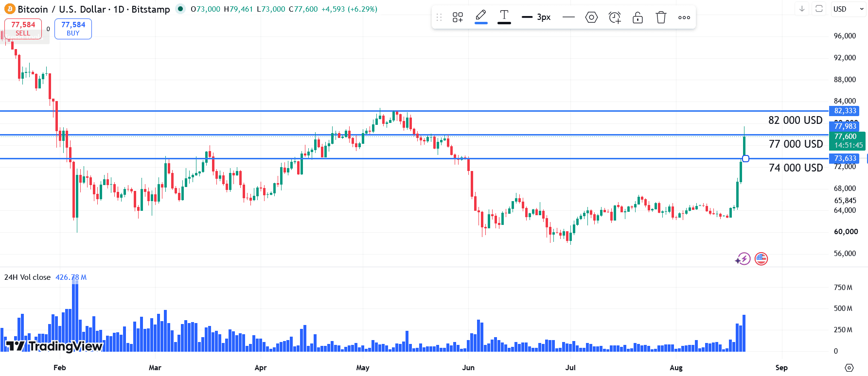Click the green market status dot
868x376 pixels.
pyautogui.click(x=180, y=9)
